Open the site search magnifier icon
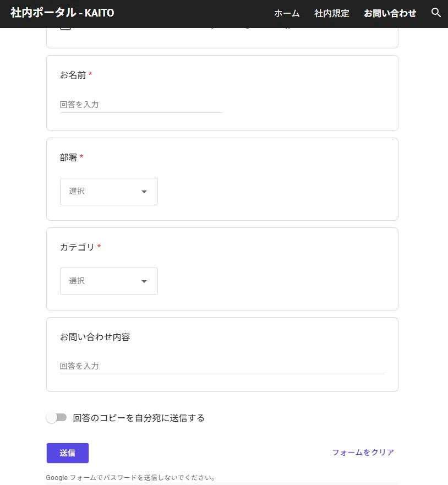The width and height of the screenshot is (448, 485). tap(436, 13)
